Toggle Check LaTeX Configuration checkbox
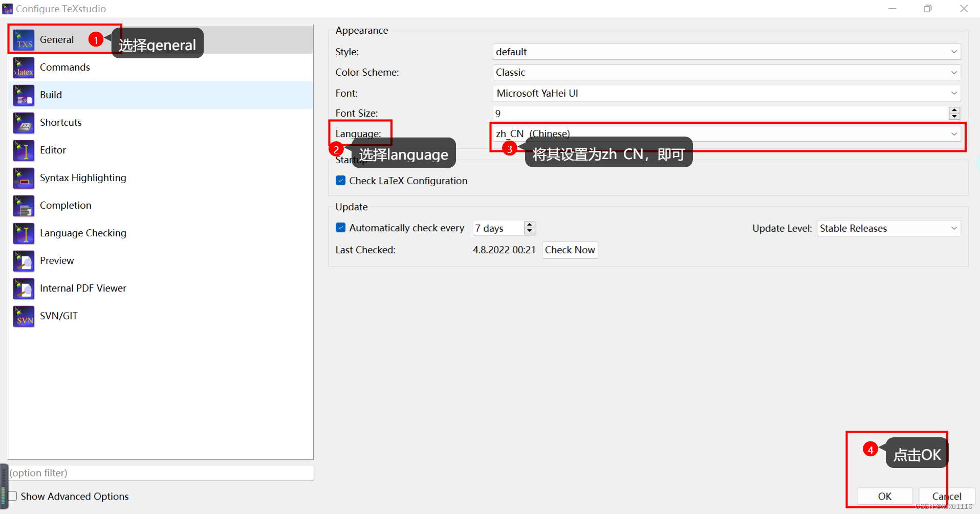The width and height of the screenshot is (980, 514). click(341, 181)
